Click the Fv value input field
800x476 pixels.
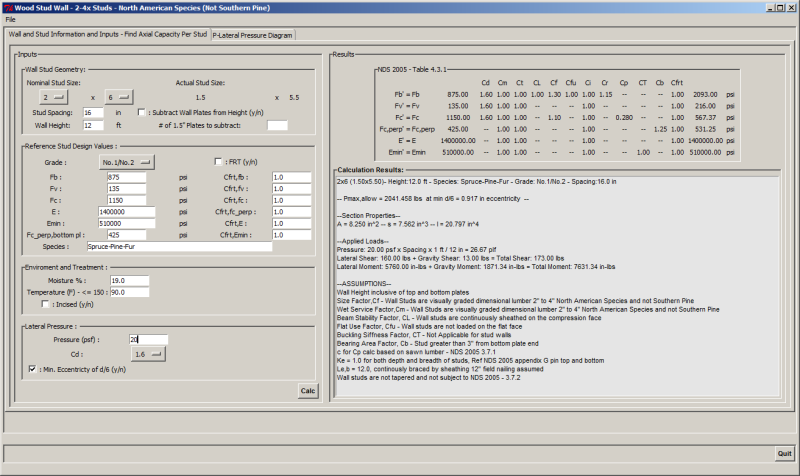pyautogui.click(x=127, y=189)
